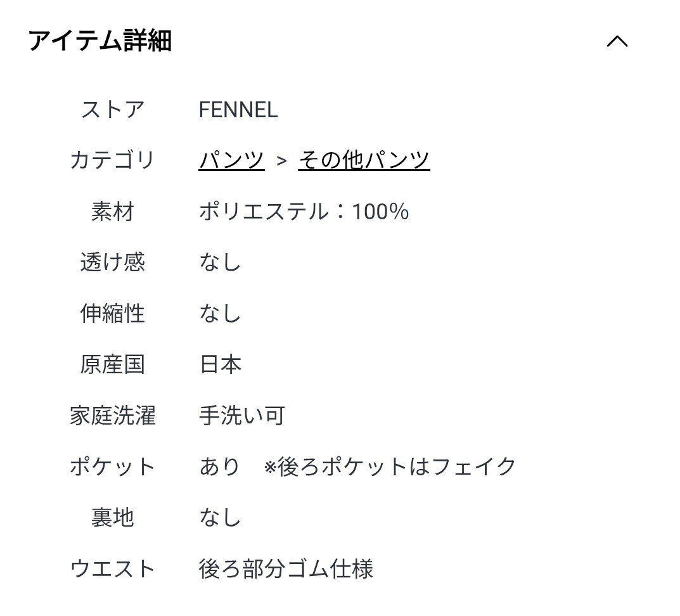
Task: Collapse the アイテム詳細 section using the chevron
Action: [617, 42]
